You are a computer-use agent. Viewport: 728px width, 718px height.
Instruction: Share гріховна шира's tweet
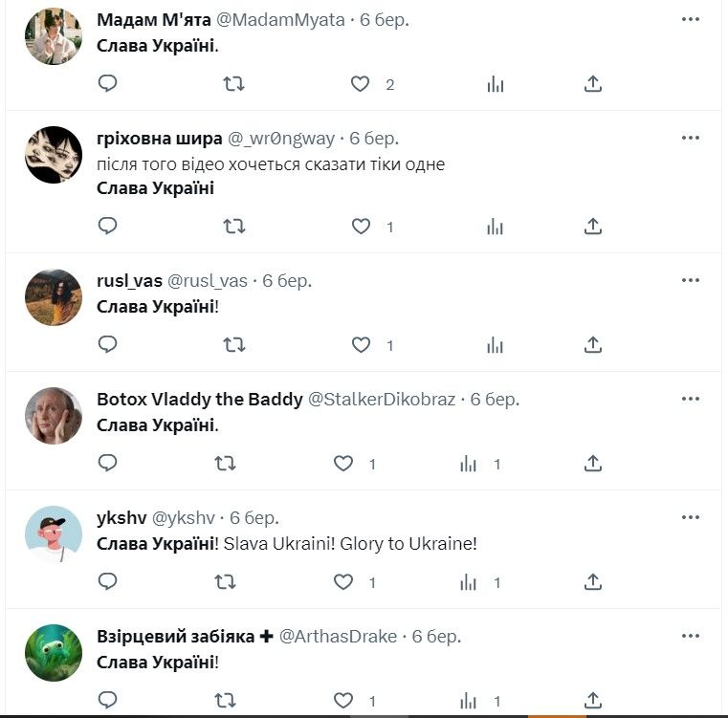pos(593,227)
